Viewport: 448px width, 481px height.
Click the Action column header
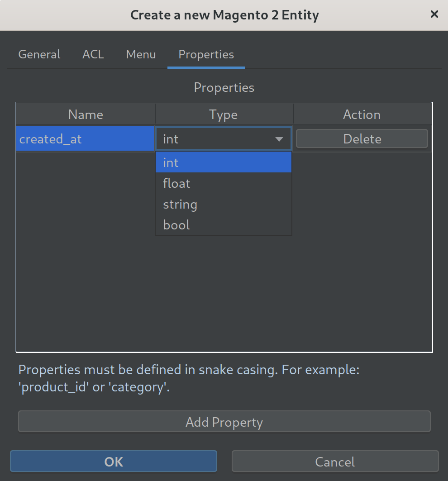(x=362, y=114)
